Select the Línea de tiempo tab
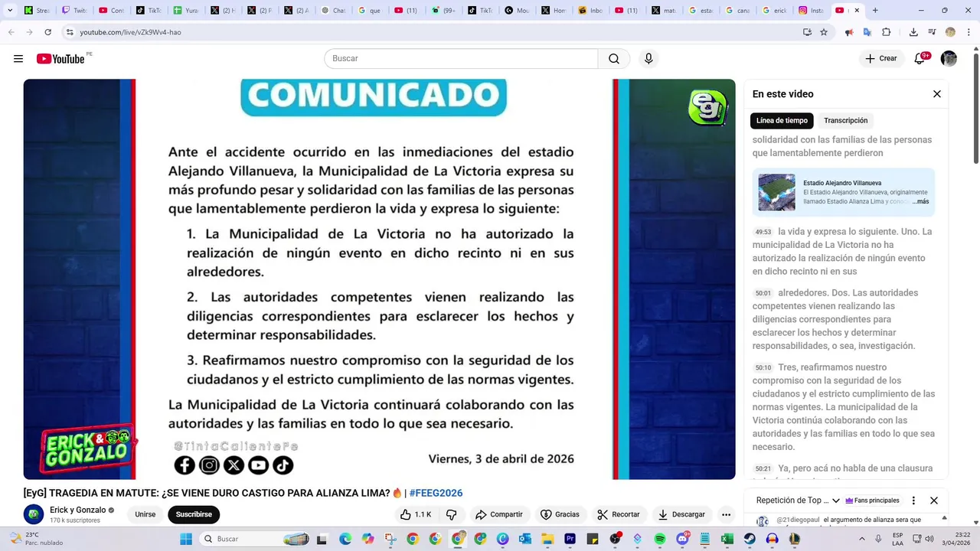 pos(782,121)
